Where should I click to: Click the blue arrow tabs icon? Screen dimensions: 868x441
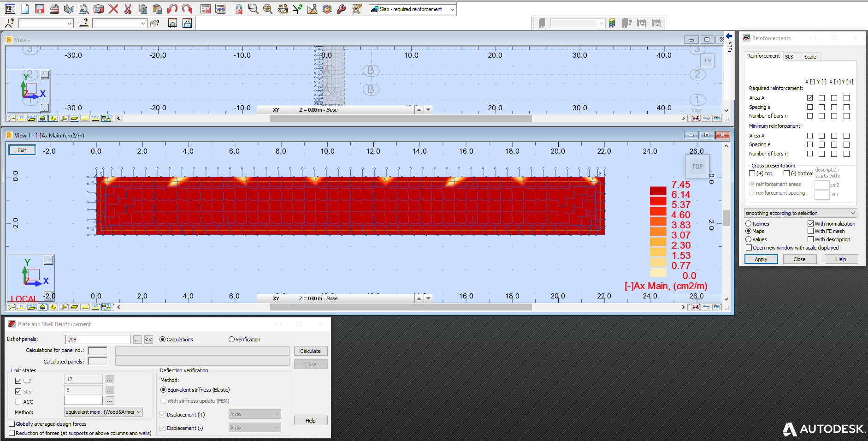[x=729, y=36]
